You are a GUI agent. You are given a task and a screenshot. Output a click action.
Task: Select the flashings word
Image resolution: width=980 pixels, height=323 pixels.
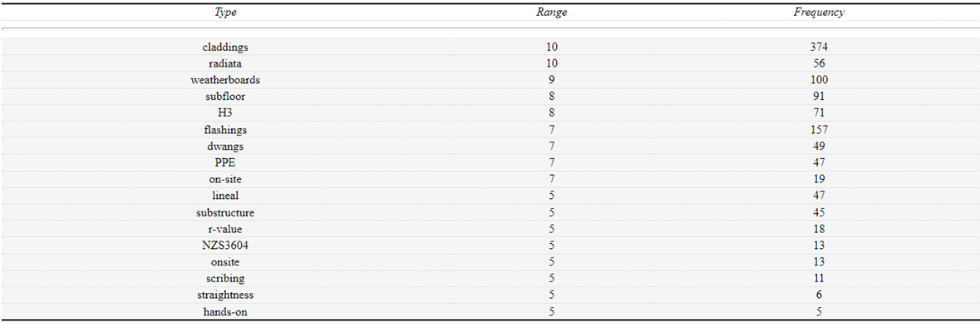[225, 130]
